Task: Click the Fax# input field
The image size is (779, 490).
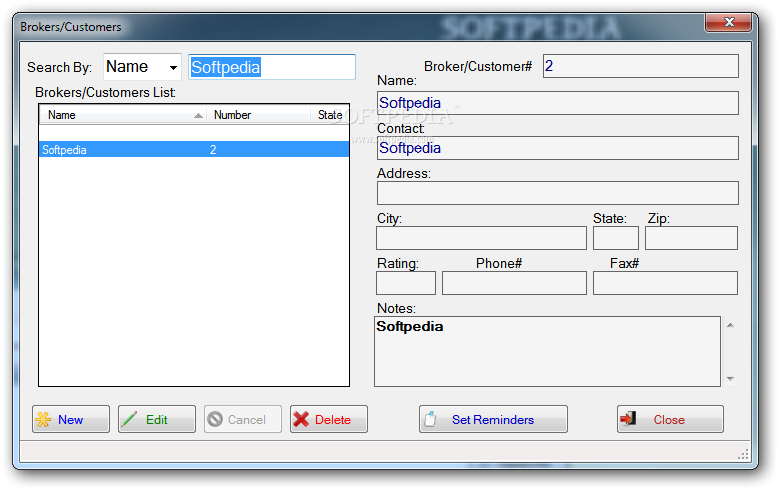Action: 665,283
